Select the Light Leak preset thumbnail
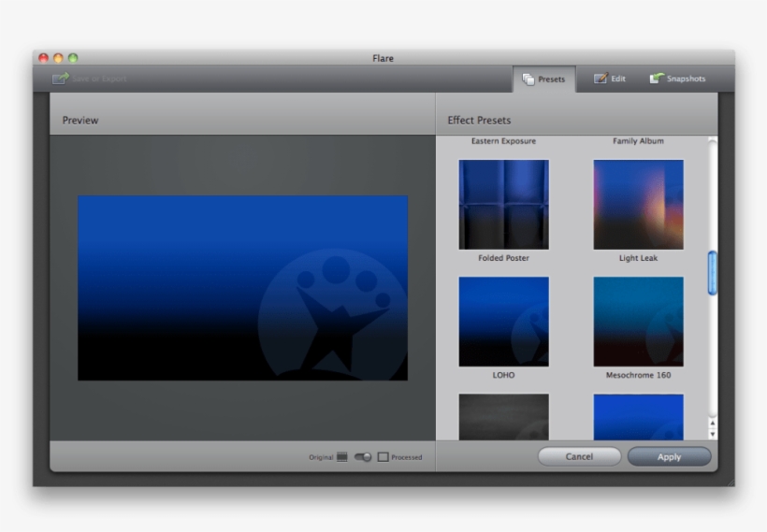 pos(638,205)
